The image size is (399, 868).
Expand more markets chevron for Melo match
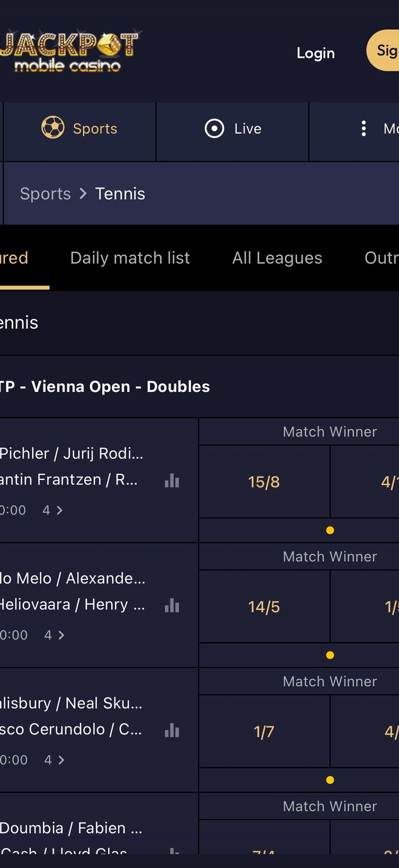click(61, 635)
